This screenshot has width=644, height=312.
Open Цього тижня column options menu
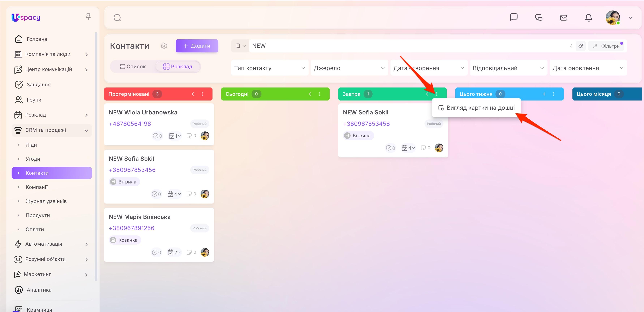point(554,94)
